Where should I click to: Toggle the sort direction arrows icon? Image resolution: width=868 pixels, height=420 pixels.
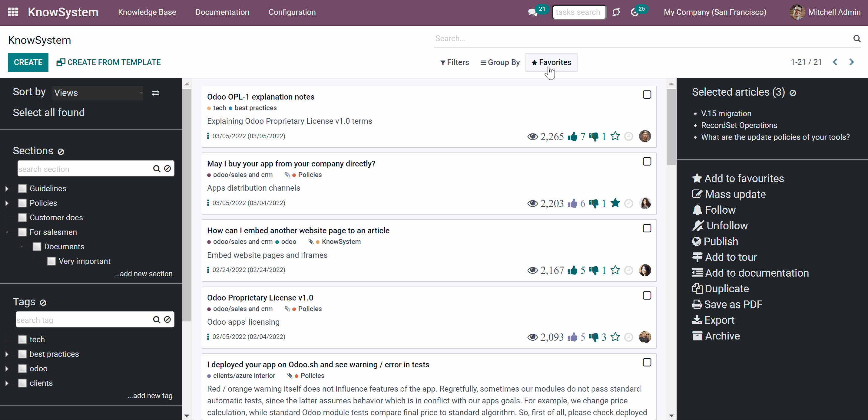pos(155,93)
